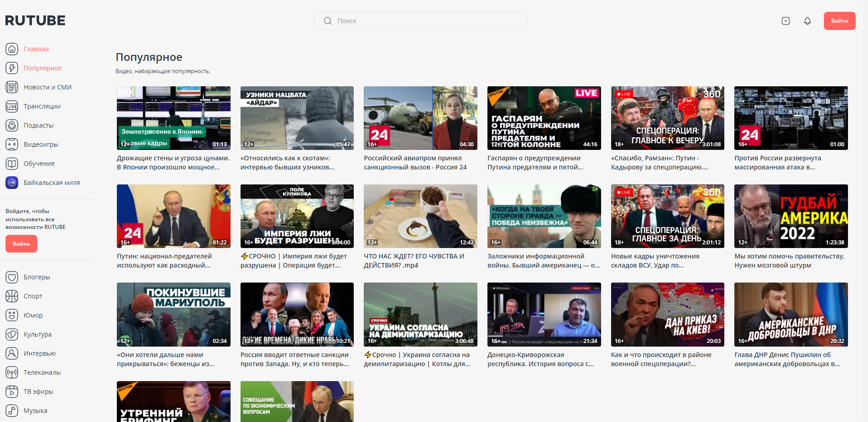Click the RUTUBE logo
868x422 pixels.
coord(35,20)
